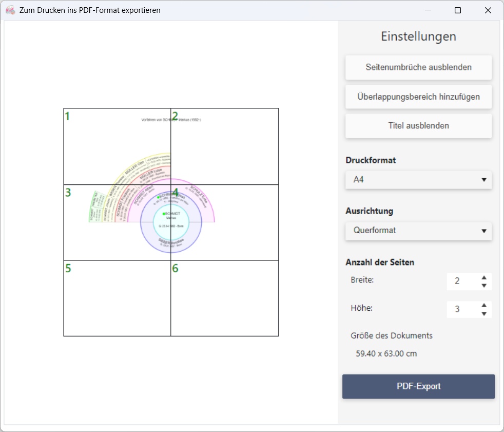Image resolution: width=504 pixels, height=432 pixels.
Task: Decrease Breite page count with down arrow
Action: (483, 286)
